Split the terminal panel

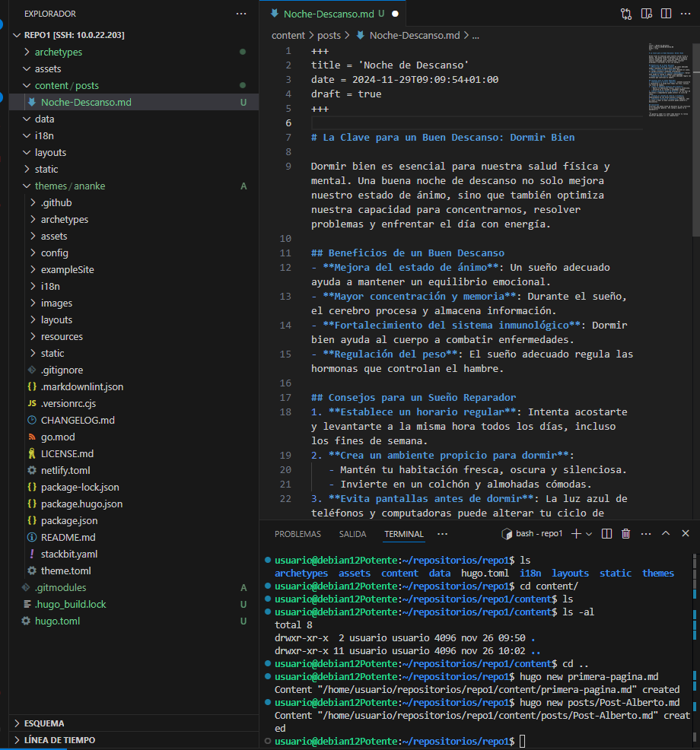[606, 534]
